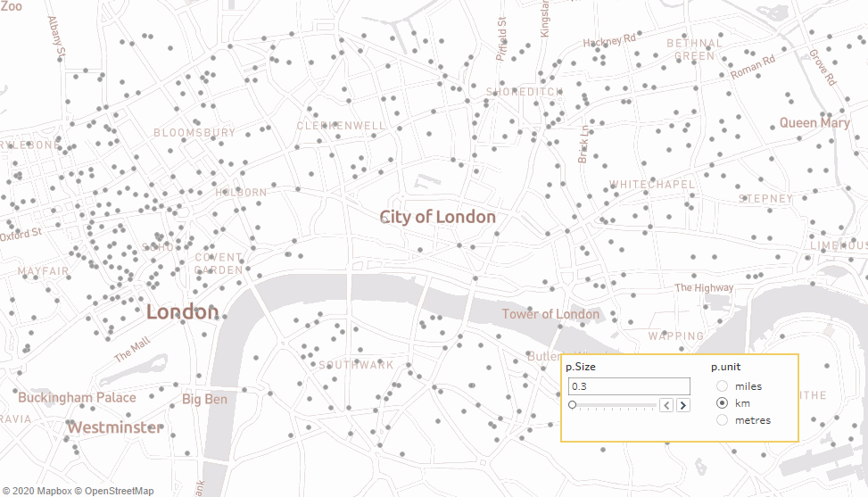Increase p.Size with the right arrow
Viewport: 868px width, 497px height.
683,406
